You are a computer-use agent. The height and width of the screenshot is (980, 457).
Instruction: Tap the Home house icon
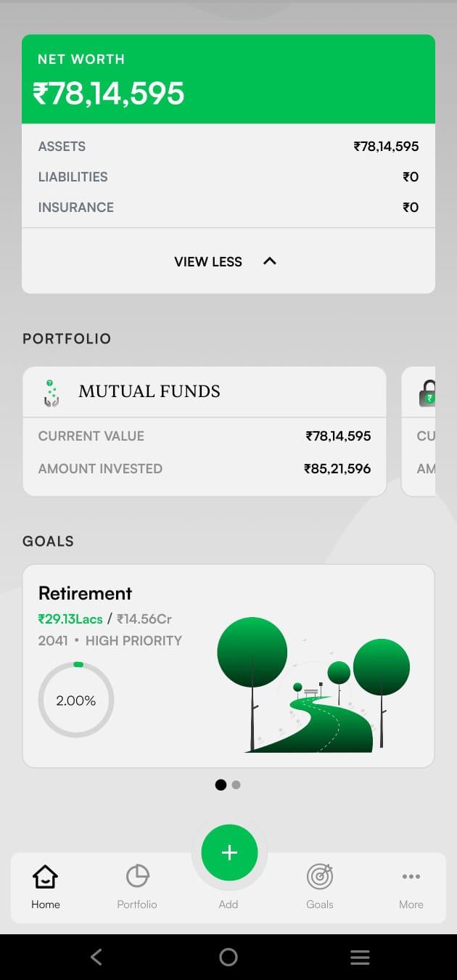(45, 877)
